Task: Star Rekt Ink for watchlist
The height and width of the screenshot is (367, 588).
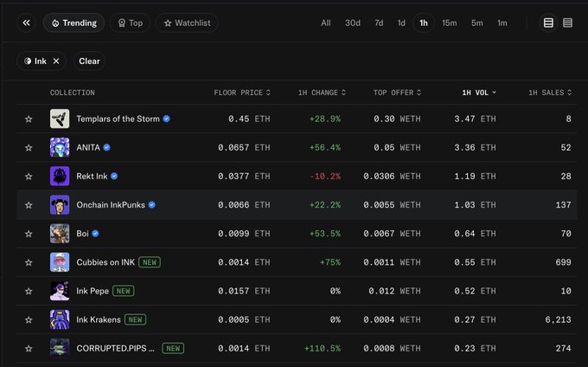Action: (x=29, y=177)
